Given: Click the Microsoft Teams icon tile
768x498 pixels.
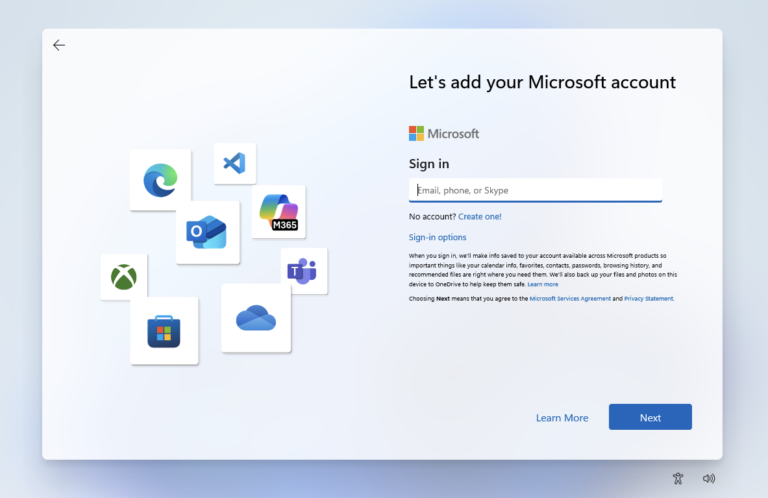Looking at the screenshot, I should [304, 271].
